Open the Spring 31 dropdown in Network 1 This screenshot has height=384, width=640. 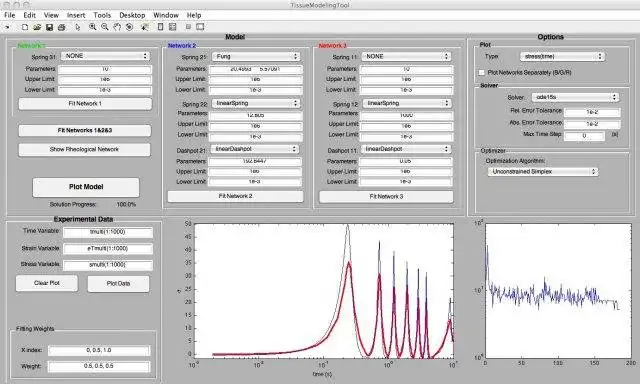pos(105,56)
